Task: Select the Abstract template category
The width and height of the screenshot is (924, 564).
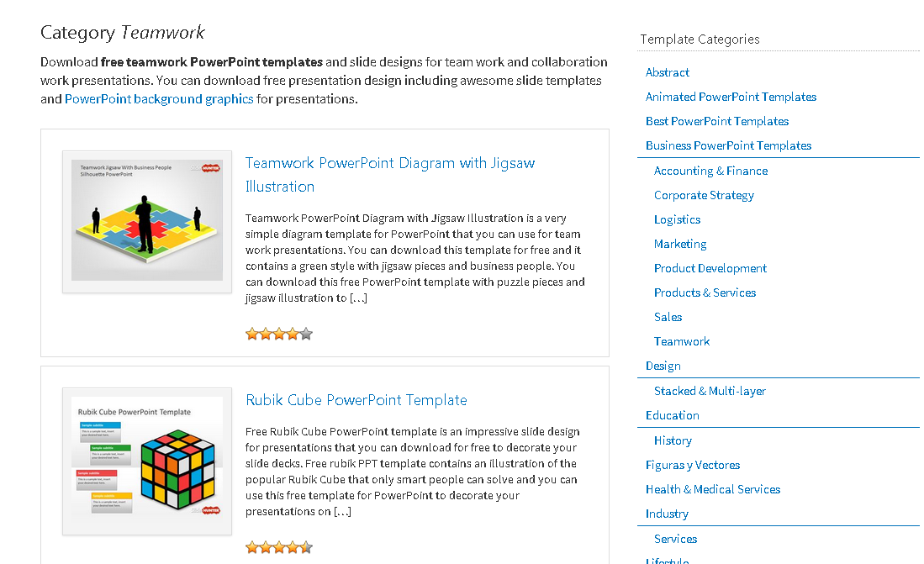Action: click(x=668, y=72)
